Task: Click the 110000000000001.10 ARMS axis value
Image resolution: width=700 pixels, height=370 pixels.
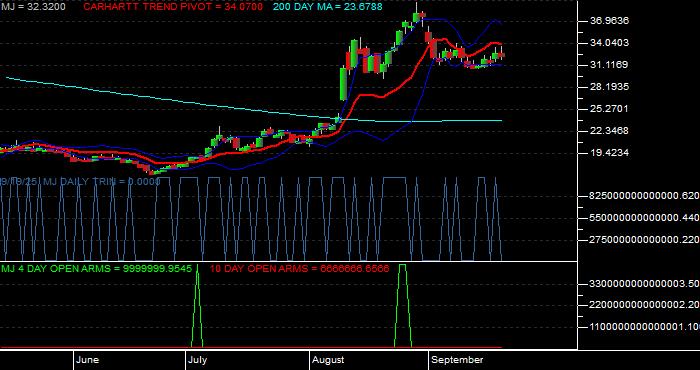Action: point(644,327)
